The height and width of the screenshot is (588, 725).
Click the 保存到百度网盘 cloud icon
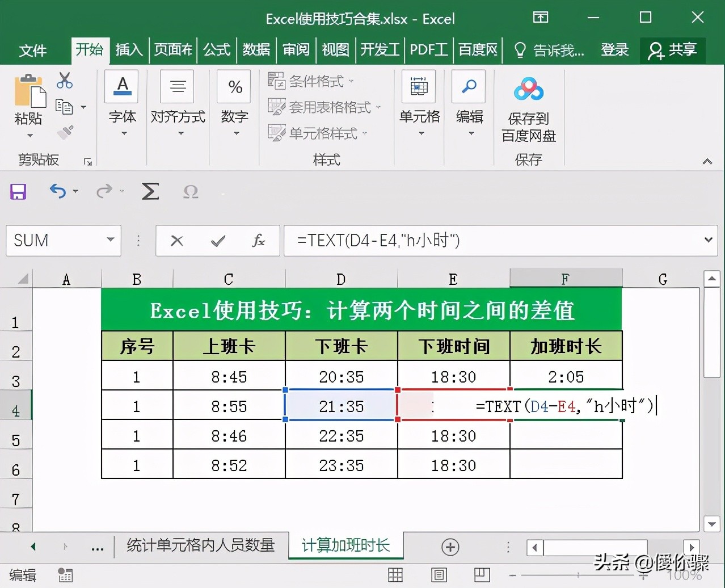tap(528, 89)
